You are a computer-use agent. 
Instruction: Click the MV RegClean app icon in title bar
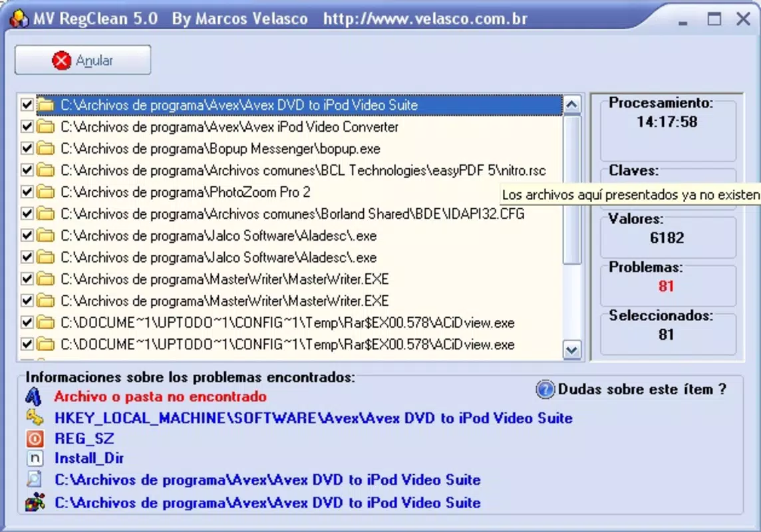pos(19,19)
